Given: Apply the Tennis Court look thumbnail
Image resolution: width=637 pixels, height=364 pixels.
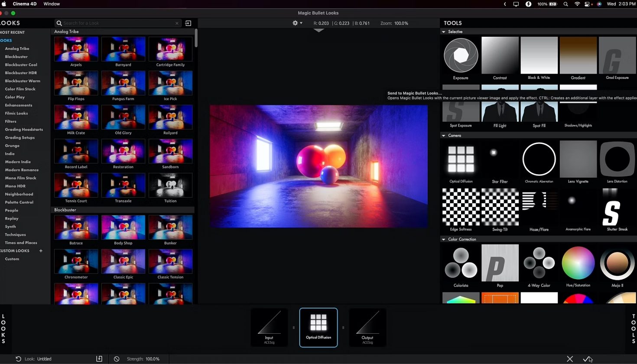Looking at the screenshot, I should click(76, 185).
